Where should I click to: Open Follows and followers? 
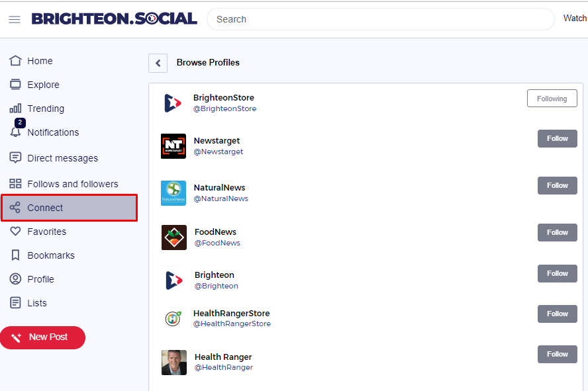tap(73, 184)
